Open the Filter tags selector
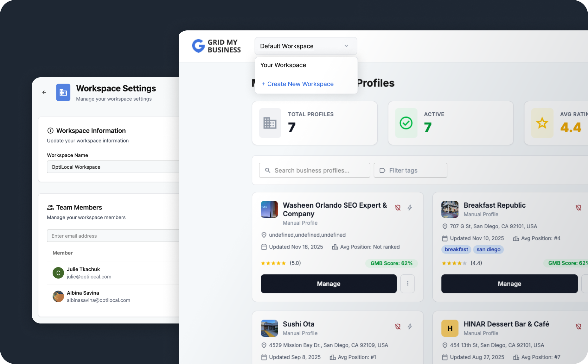 (410, 170)
